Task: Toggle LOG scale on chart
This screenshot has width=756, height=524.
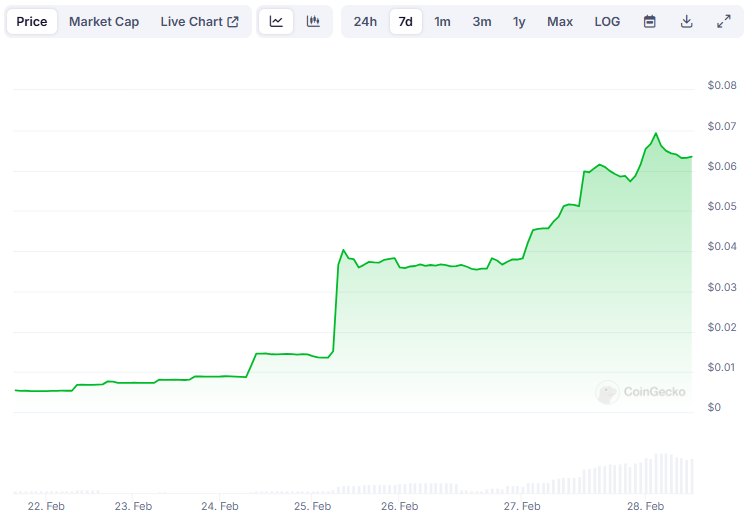Action: pos(607,22)
